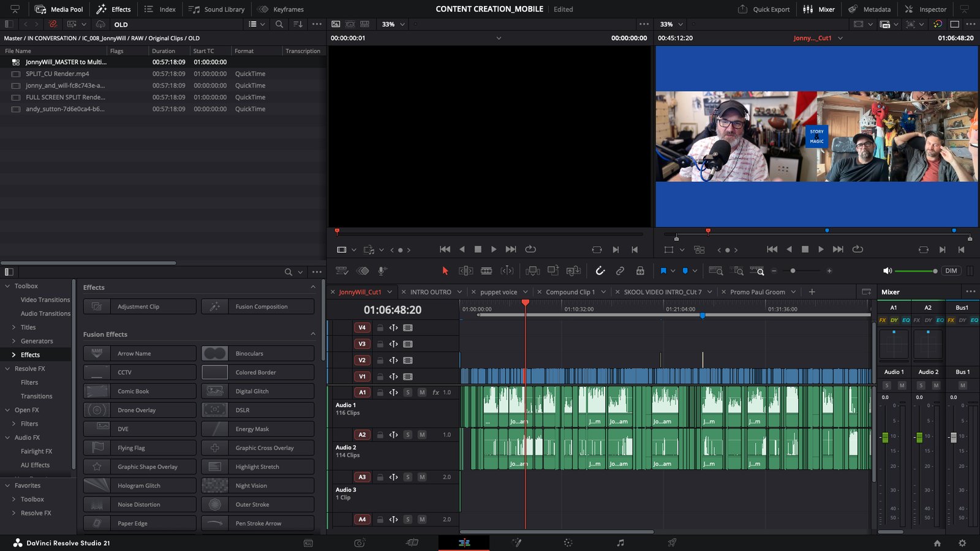
Task: Open Project Settings gear icon
Action: click(962, 543)
